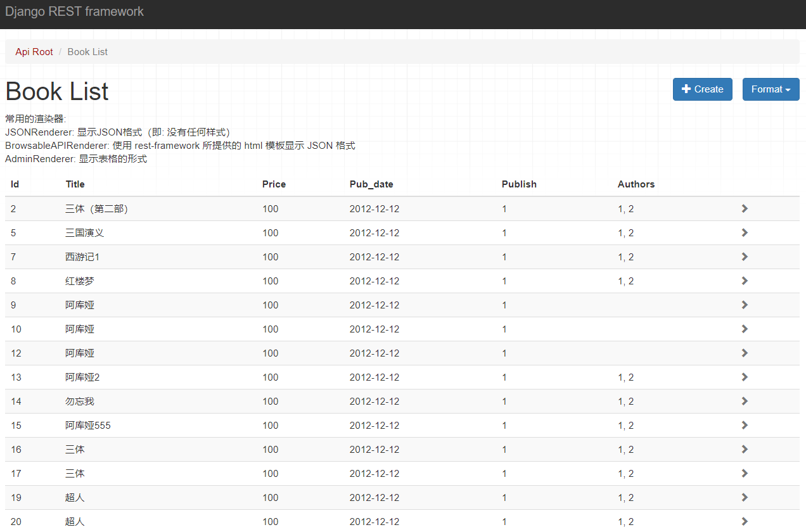Image resolution: width=806 pixels, height=532 pixels.
Task: Click the Publish link in row 2
Action: [x=504, y=209]
